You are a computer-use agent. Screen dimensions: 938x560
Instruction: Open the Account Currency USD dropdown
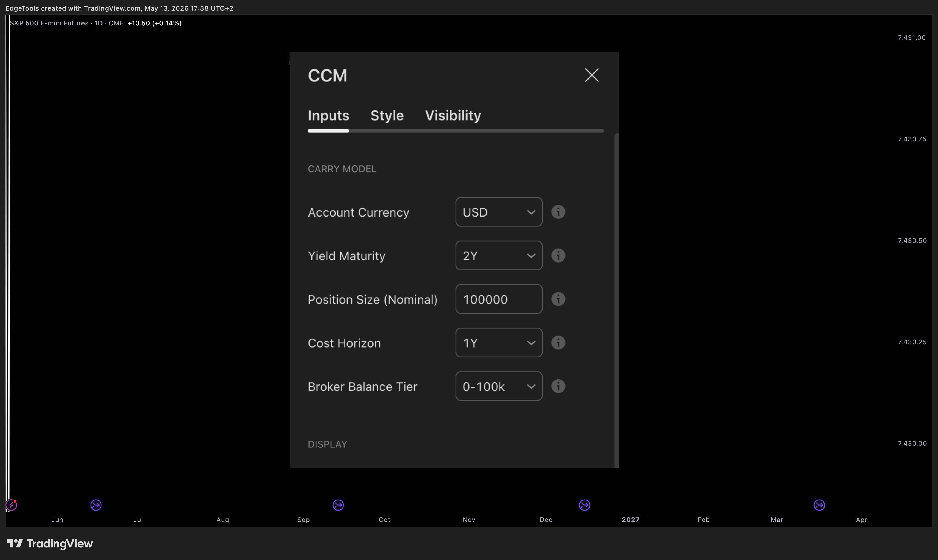499,212
